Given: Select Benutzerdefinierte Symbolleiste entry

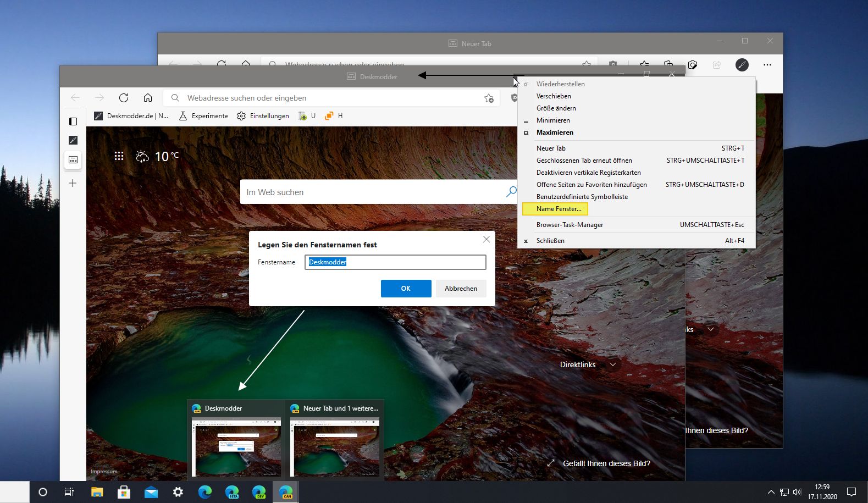Looking at the screenshot, I should 637,197.
